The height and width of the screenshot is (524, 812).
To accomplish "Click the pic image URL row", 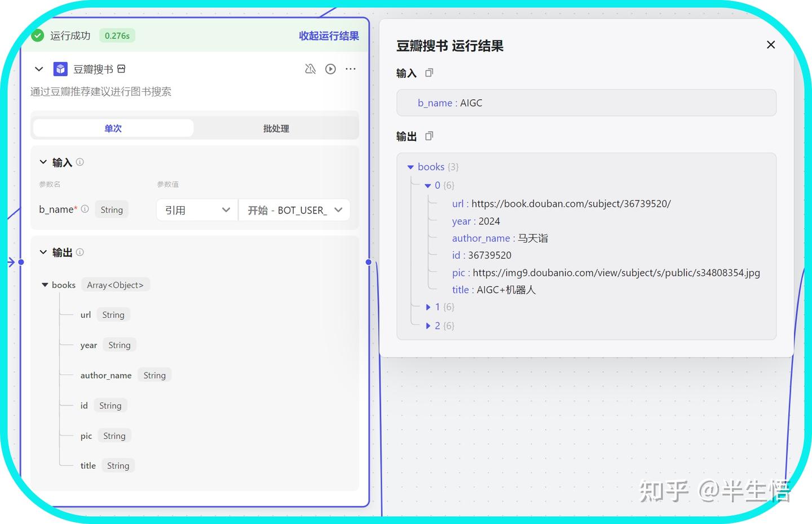I will 606,273.
